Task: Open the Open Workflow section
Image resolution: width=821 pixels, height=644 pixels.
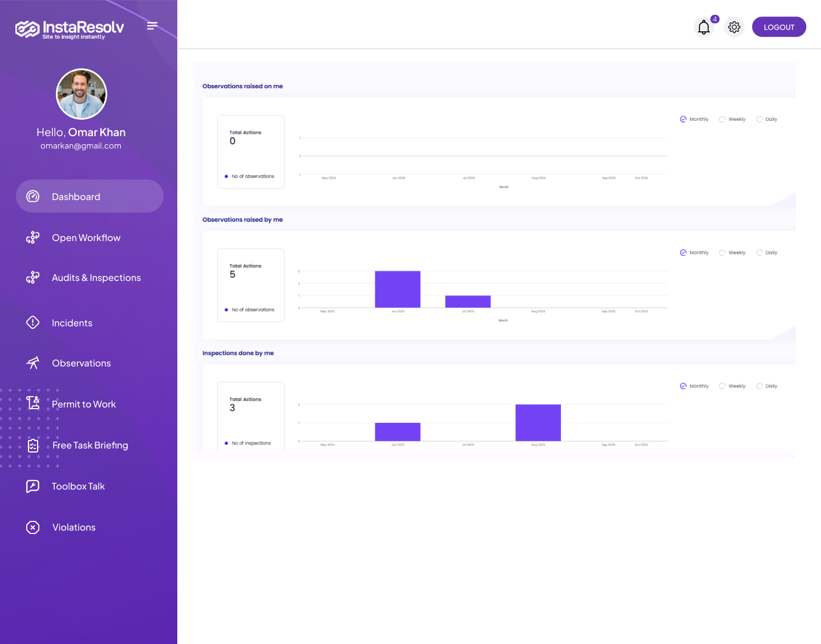Action: pos(86,238)
